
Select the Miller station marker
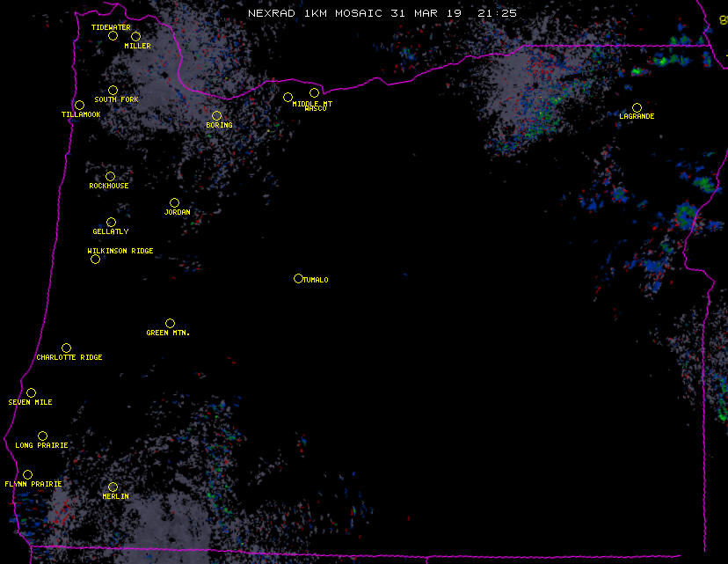135,36
